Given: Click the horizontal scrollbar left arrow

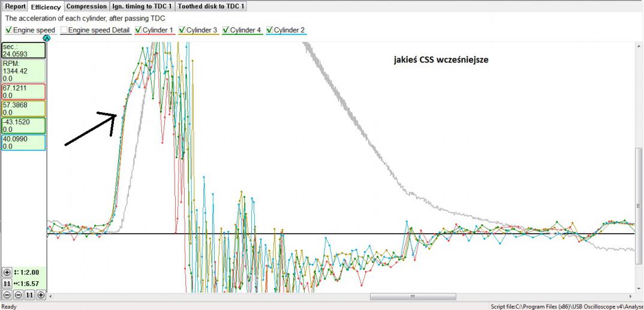Looking at the screenshot, I should pos(51,296).
